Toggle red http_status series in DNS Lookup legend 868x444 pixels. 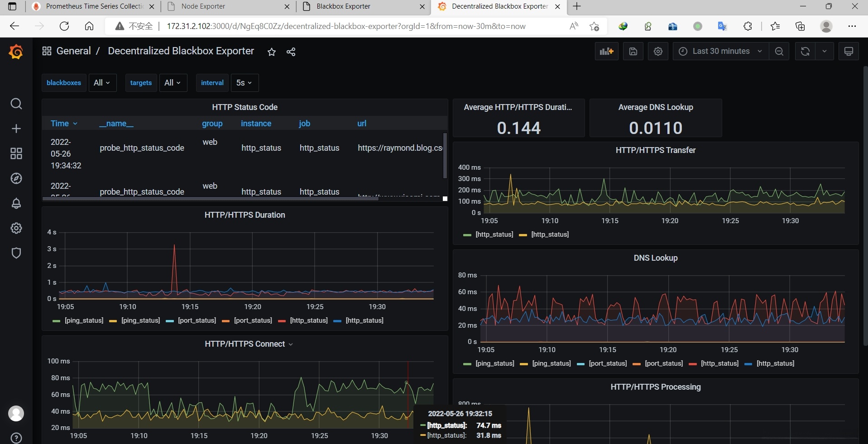(719, 363)
